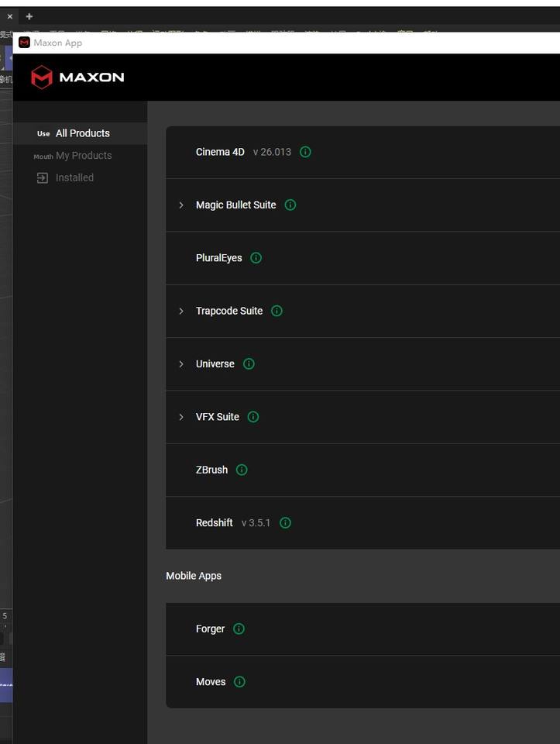This screenshot has width=560, height=744.
Task: Expand the Universe row
Action: [x=181, y=364]
